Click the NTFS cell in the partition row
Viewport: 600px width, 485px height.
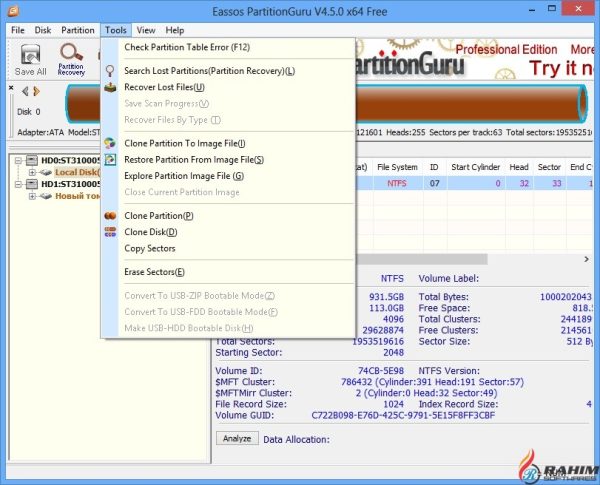coord(397,183)
